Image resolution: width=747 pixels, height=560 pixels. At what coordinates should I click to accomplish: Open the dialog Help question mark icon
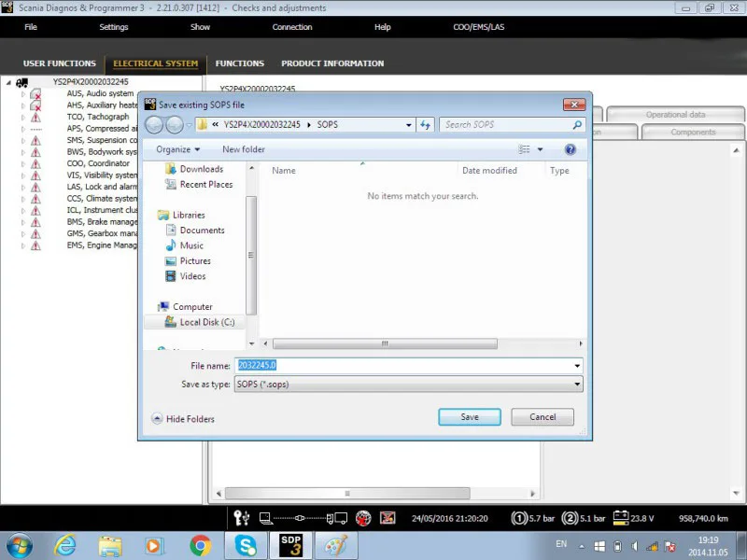pyautogui.click(x=570, y=149)
